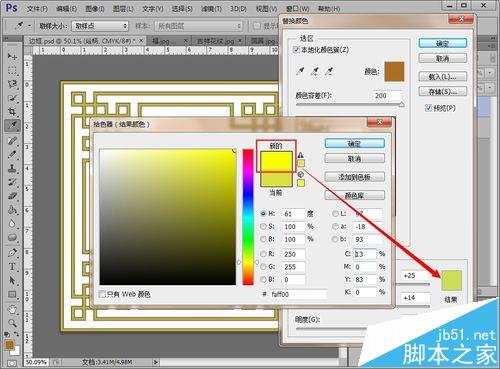Select the G green radio button

[x=263, y=266]
